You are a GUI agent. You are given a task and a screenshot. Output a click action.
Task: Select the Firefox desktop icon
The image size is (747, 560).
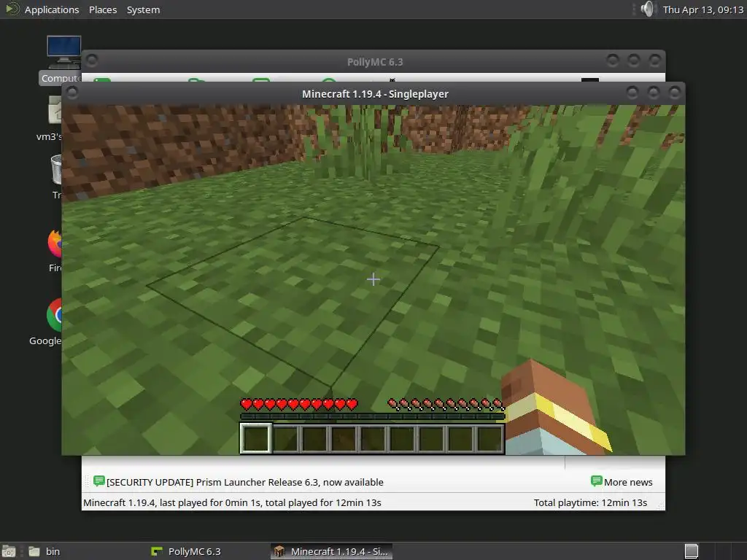pyautogui.click(x=55, y=251)
